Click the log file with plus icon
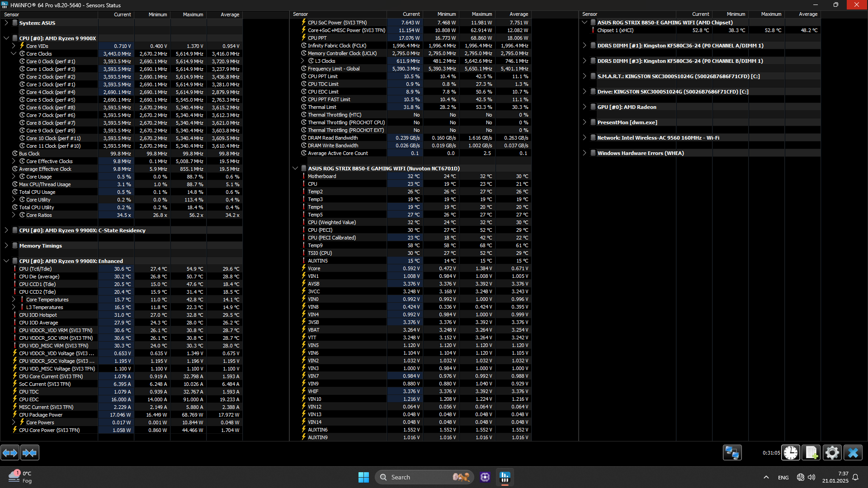The width and height of the screenshot is (868, 488). pyautogui.click(x=811, y=452)
